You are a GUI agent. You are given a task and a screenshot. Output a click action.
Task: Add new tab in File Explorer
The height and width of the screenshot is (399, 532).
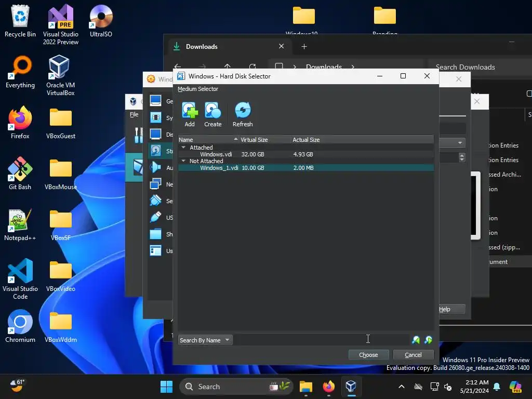304,46
